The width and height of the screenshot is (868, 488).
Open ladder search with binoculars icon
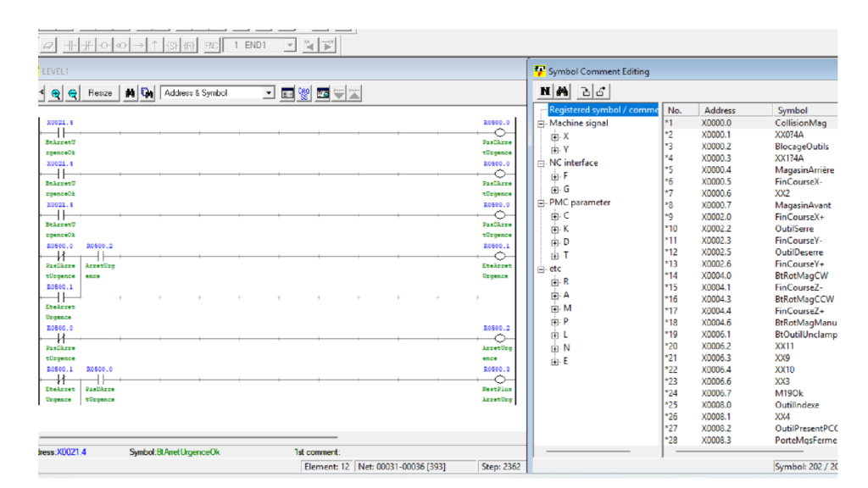pyautogui.click(x=130, y=93)
